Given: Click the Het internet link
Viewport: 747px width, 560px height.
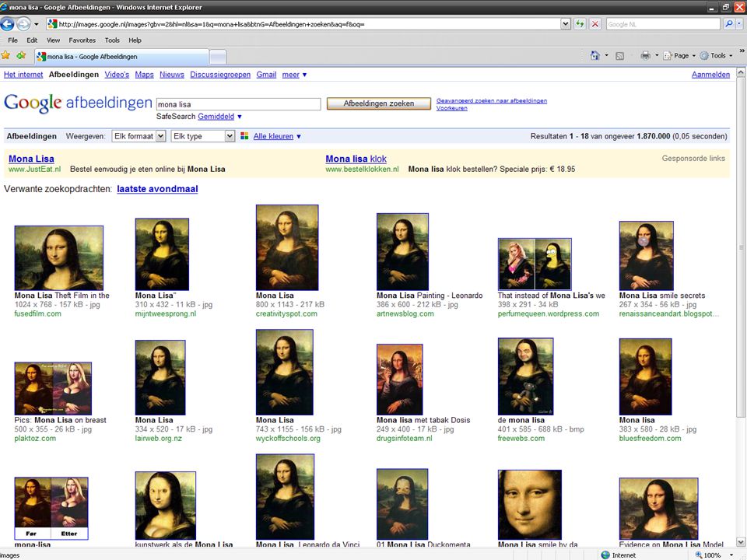Looking at the screenshot, I should tap(23, 75).
